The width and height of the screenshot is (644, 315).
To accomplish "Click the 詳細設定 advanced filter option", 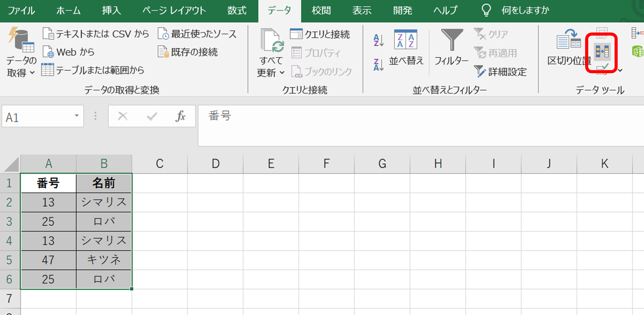I will pyautogui.click(x=501, y=72).
